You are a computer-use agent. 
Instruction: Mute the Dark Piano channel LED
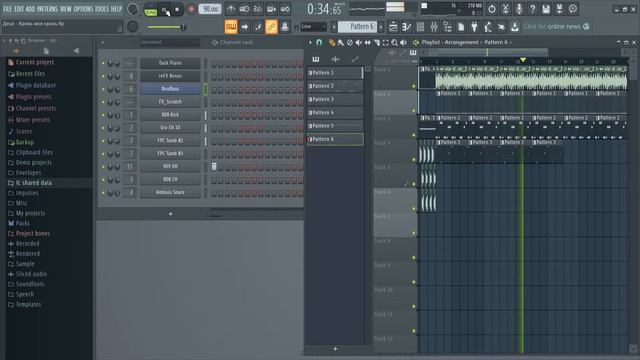[103, 63]
